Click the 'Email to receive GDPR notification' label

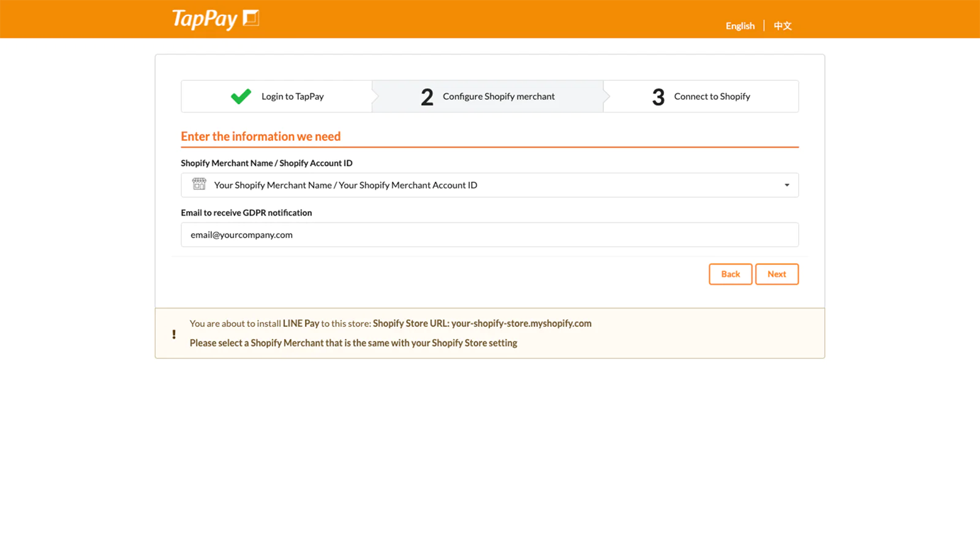(x=246, y=212)
